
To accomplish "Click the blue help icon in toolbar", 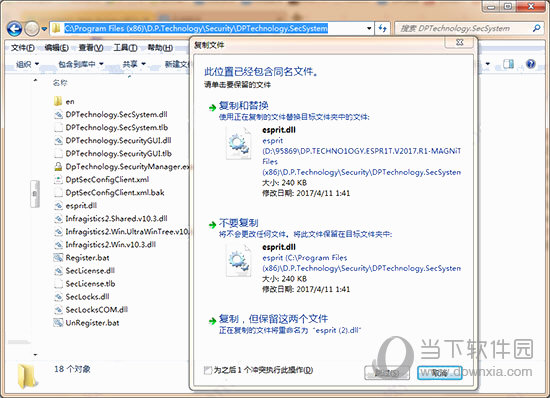I will (531, 64).
